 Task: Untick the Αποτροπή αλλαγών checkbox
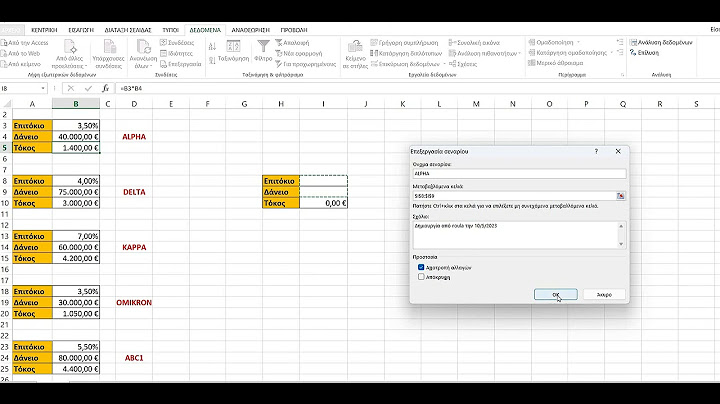click(421, 267)
